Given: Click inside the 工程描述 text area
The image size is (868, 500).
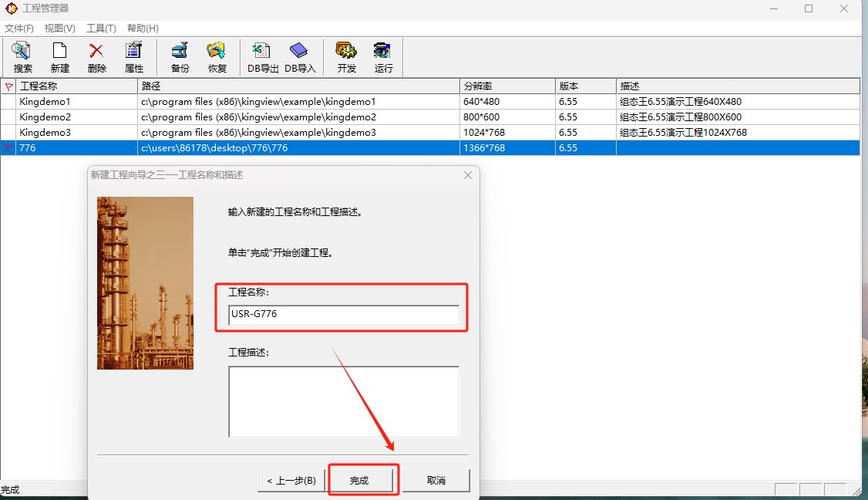Looking at the screenshot, I should [343, 401].
